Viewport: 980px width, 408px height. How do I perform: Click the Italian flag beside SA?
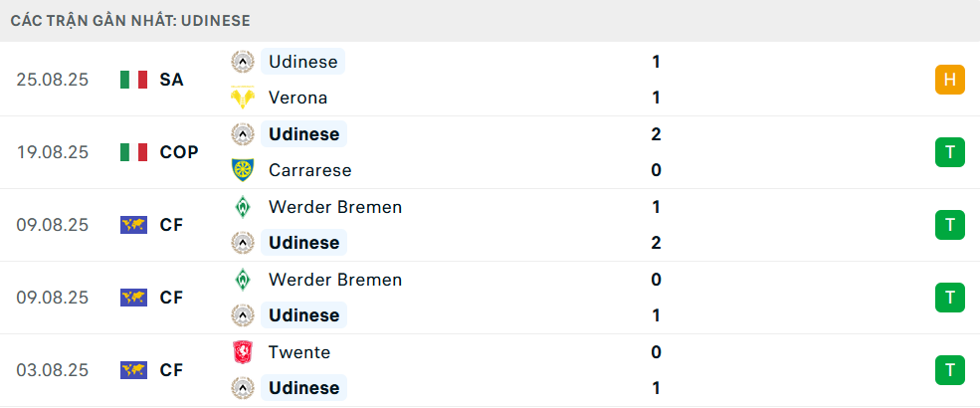[x=133, y=80]
